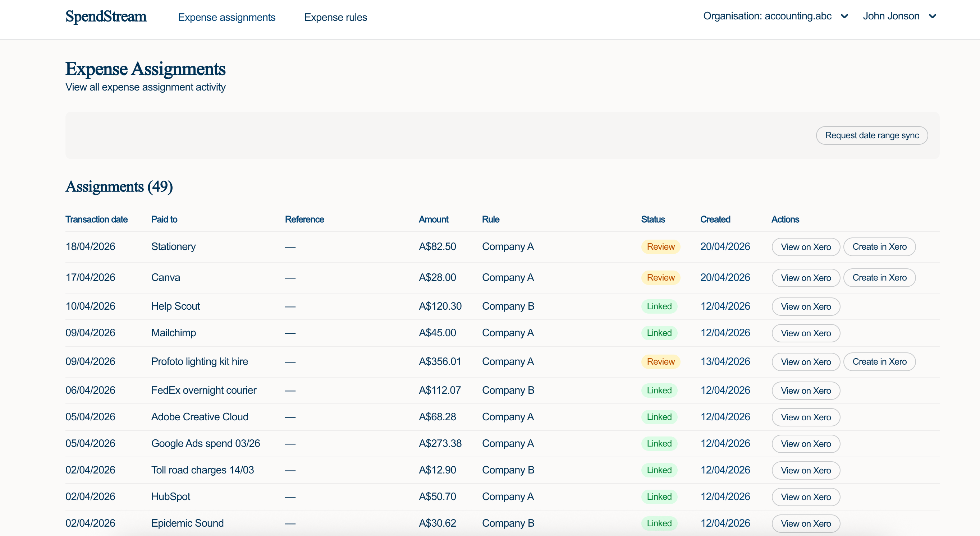
Task: Click the Paid to column header
Action: tap(164, 220)
